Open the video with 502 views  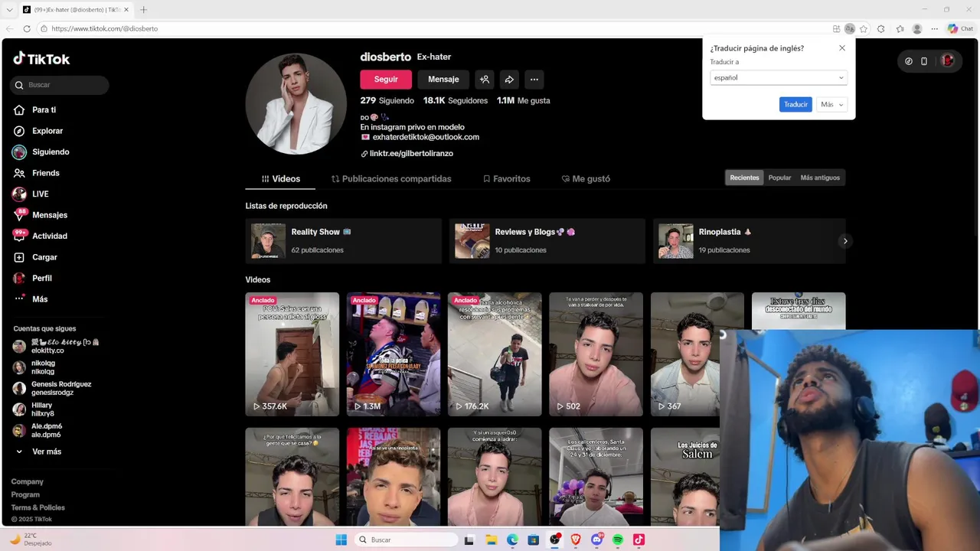coord(596,354)
